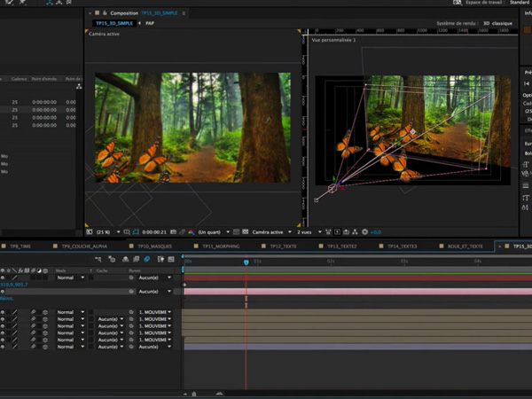Click keyframe diamond under red layer bar
The image size is (532, 399).
point(184,285)
